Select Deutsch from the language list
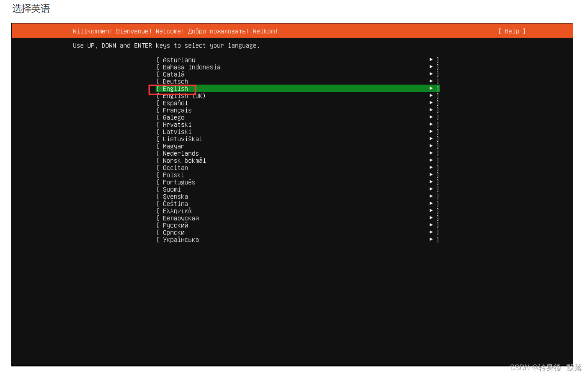 pos(175,81)
